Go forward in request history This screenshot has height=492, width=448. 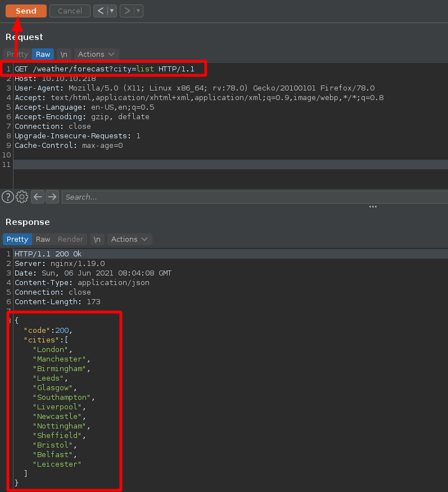click(x=127, y=11)
